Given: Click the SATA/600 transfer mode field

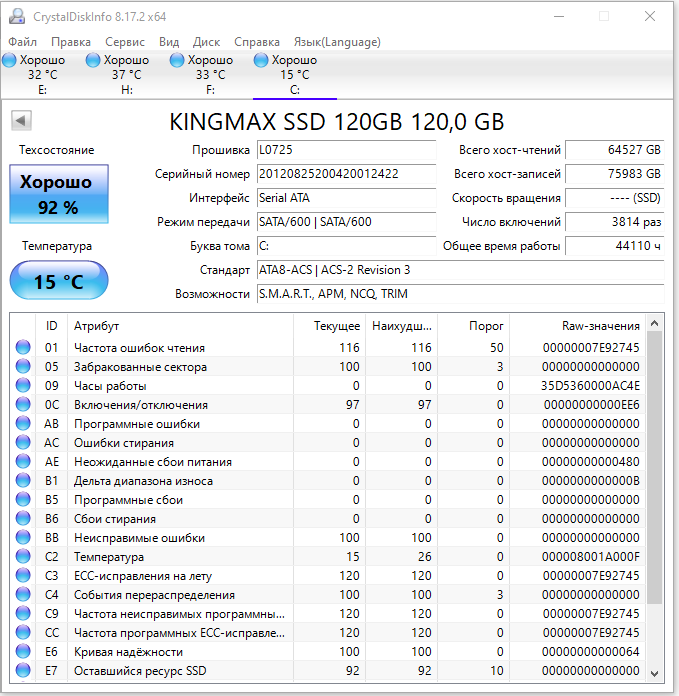Looking at the screenshot, I should [346, 222].
